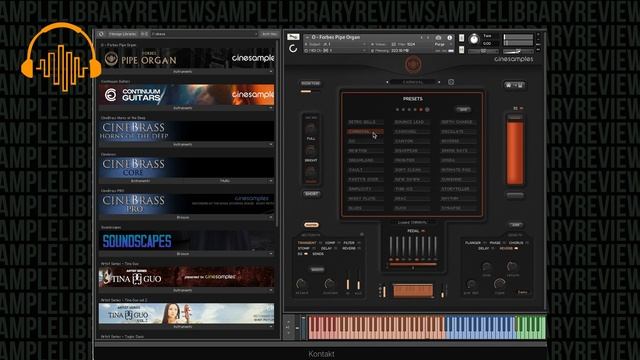This screenshot has height=360, width=640.
Task: Open the Browse bar under Soundscapes
Action: tap(183, 254)
